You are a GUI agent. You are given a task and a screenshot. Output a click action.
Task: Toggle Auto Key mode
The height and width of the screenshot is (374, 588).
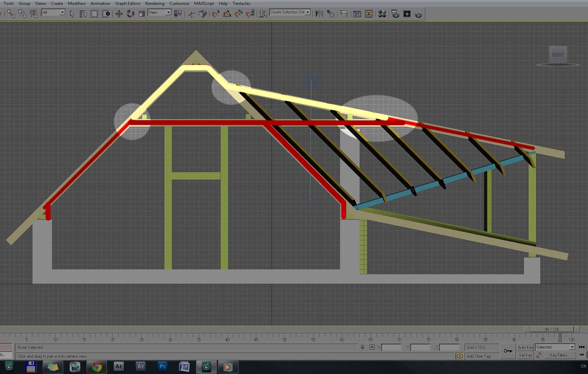pos(525,347)
